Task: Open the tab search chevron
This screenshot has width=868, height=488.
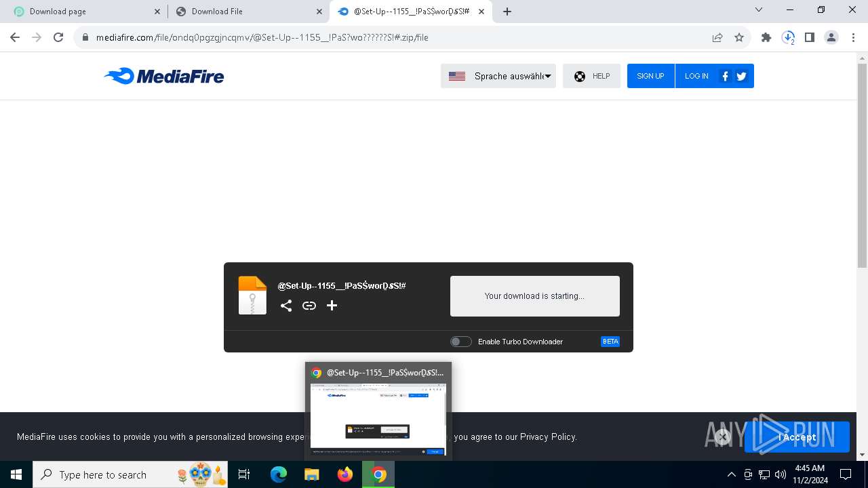Action: (x=759, y=9)
